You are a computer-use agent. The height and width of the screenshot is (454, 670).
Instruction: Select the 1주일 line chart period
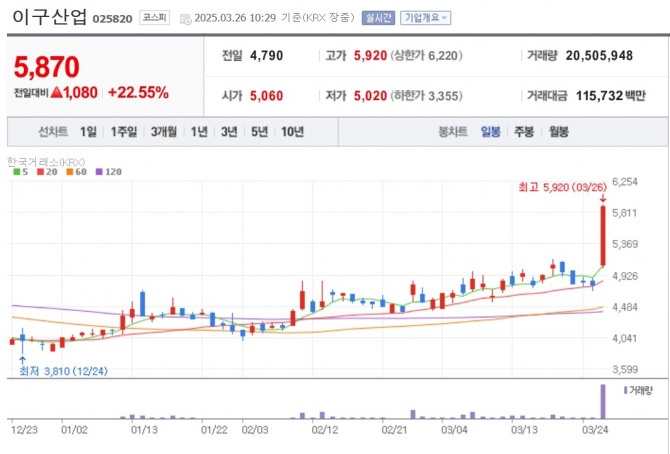click(124, 132)
